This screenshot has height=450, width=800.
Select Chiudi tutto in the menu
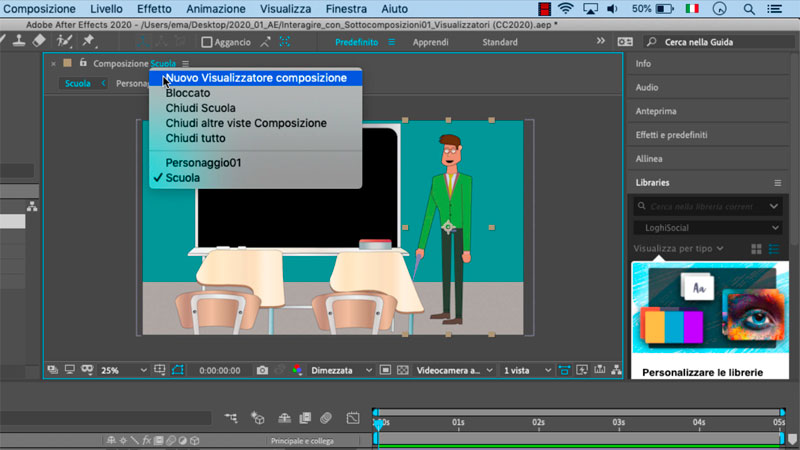click(x=256, y=138)
